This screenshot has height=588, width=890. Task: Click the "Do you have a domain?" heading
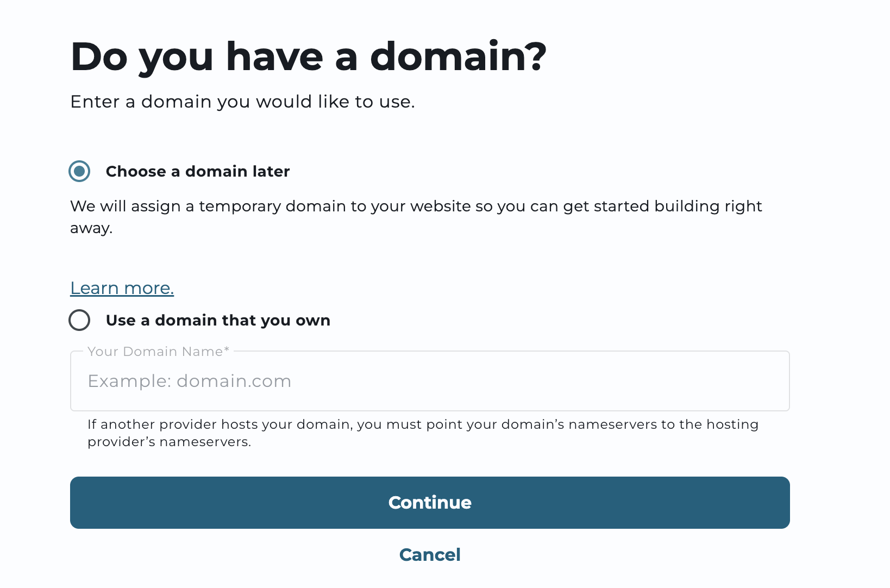point(308,57)
